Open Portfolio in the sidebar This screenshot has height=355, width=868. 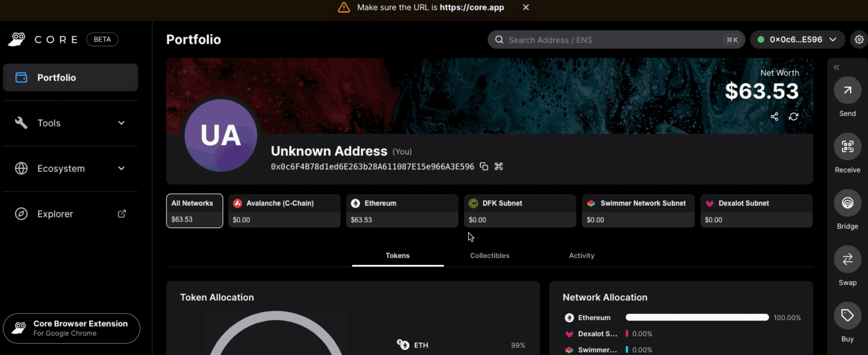pos(71,78)
